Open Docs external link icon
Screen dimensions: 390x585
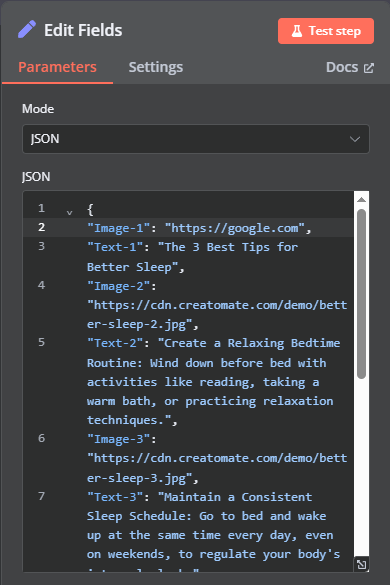[x=369, y=68]
